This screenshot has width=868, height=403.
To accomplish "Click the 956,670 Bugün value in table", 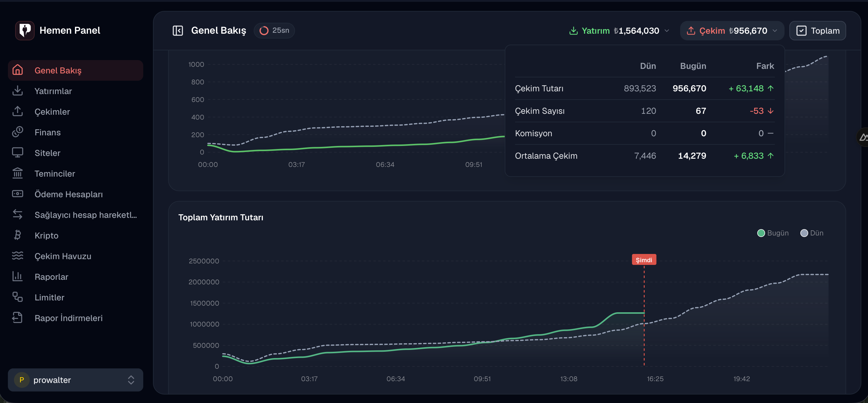I will tap(689, 88).
